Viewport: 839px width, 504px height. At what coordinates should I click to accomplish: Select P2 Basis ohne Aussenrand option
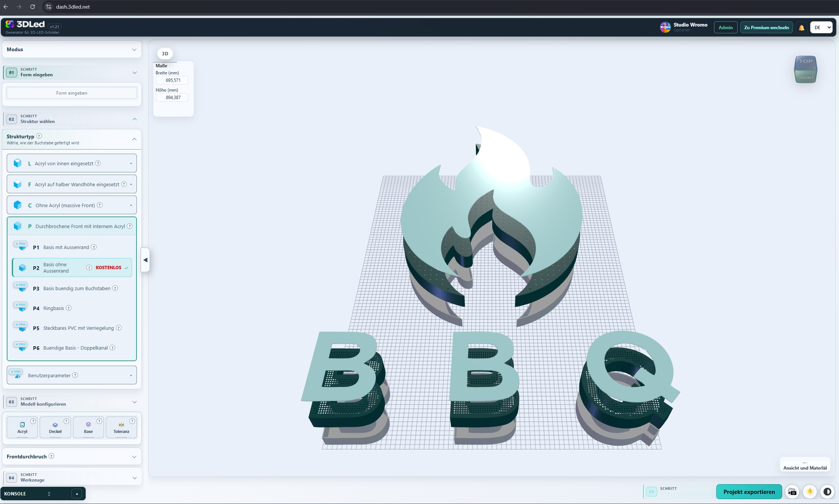(x=72, y=268)
